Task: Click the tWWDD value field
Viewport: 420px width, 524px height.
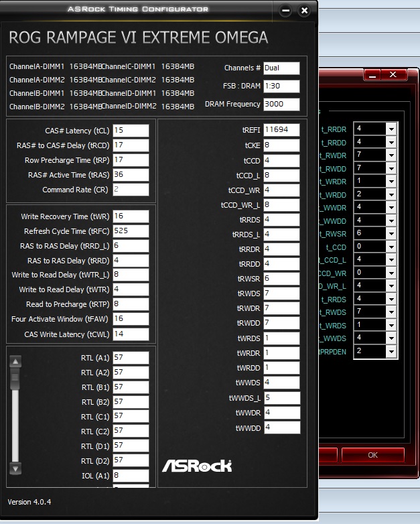Action: pyautogui.click(x=282, y=428)
